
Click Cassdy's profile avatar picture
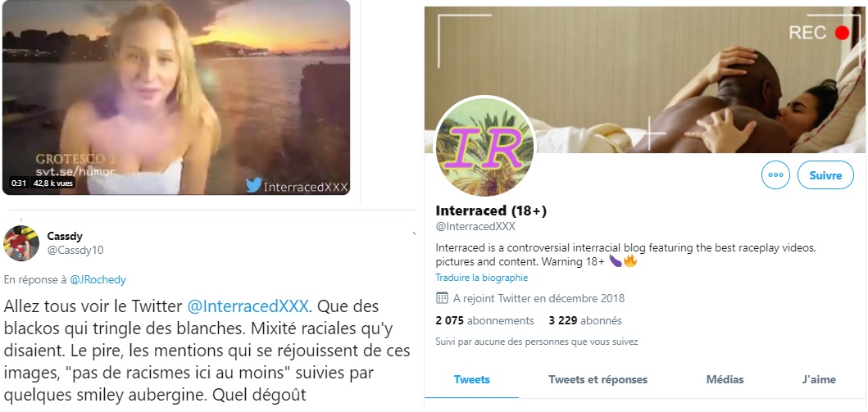click(21, 243)
